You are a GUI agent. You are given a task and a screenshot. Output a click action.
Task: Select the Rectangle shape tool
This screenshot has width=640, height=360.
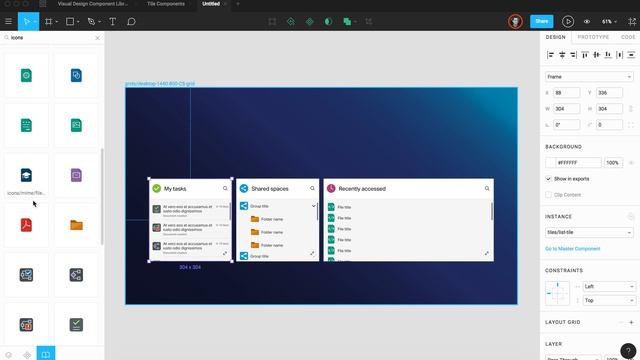(70, 22)
